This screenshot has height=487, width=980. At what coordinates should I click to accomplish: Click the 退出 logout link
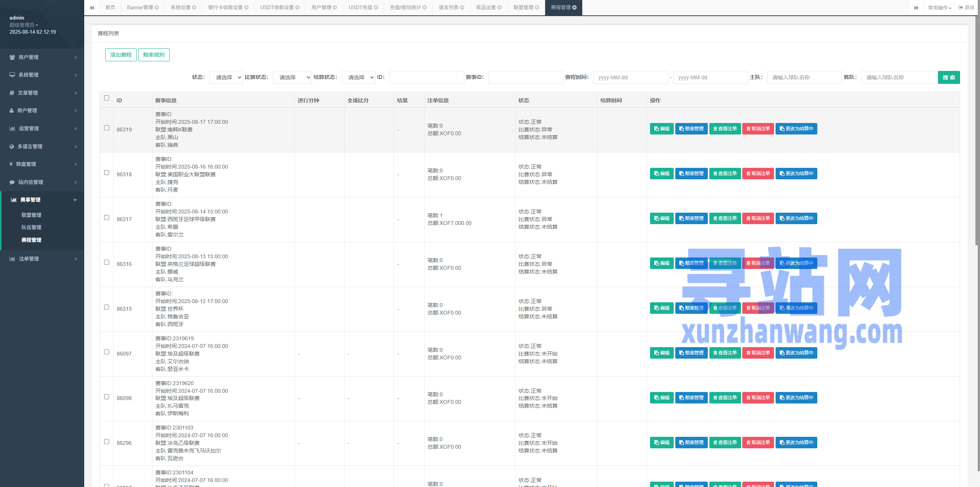click(x=967, y=8)
